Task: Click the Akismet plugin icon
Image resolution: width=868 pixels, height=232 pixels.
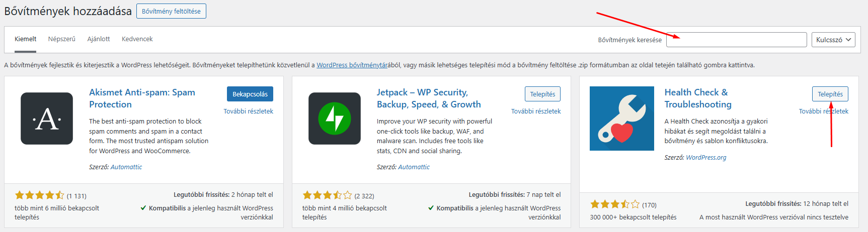Action: pos(47,119)
